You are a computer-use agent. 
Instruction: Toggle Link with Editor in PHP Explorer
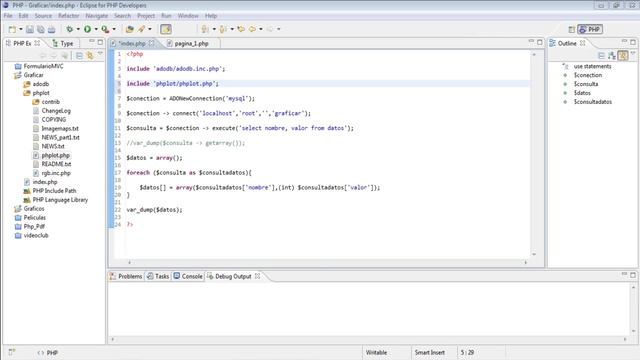90,56
